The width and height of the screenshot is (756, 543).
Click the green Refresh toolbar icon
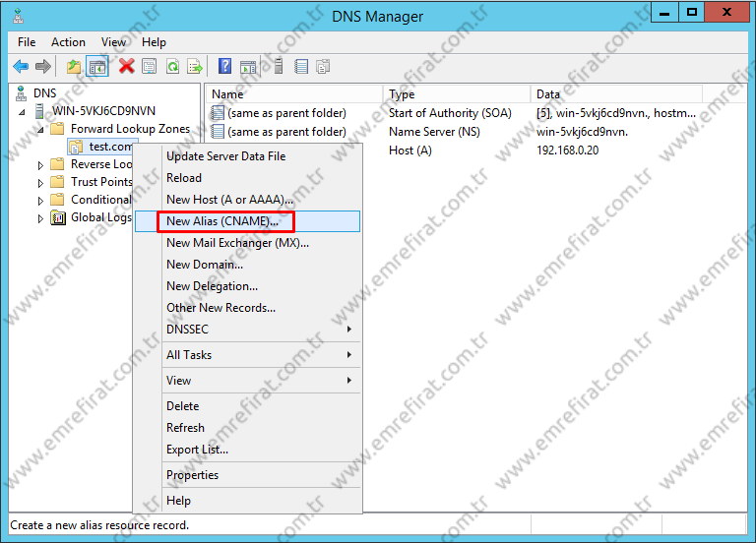172,67
